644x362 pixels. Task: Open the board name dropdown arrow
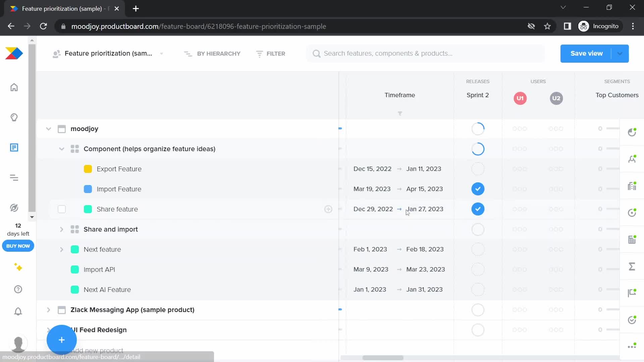tap(162, 54)
